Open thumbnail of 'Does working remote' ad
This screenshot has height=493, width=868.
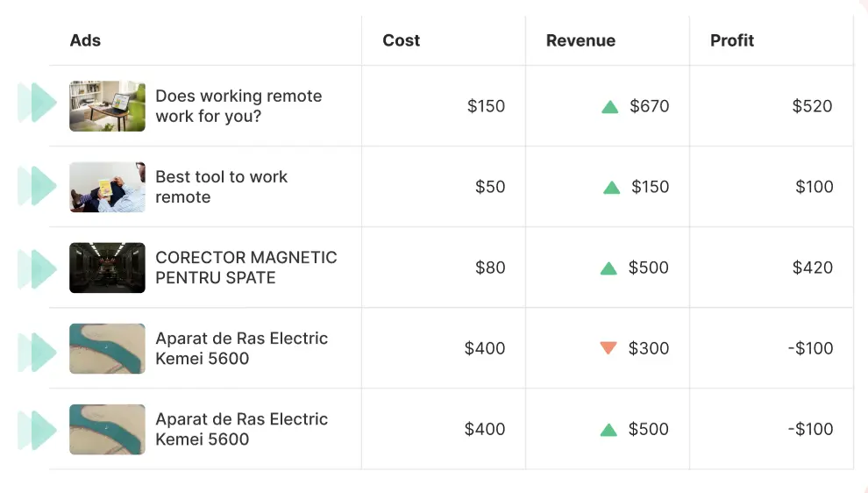[x=107, y=106]
